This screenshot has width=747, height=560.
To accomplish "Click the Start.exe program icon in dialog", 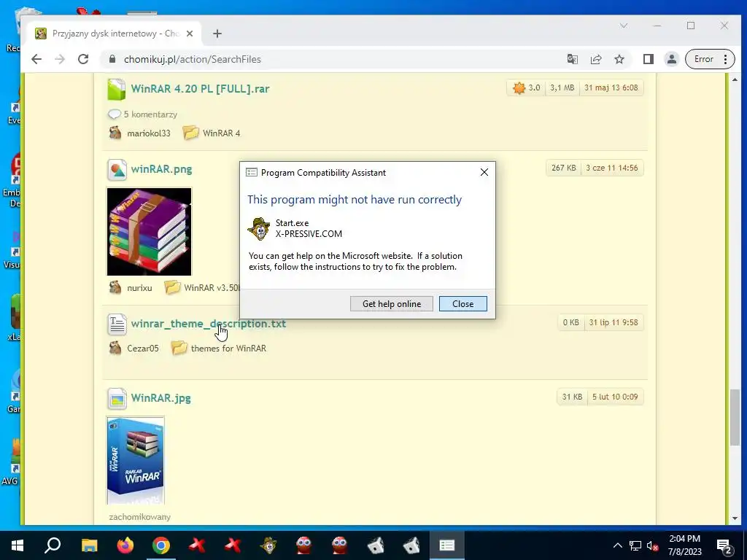I will [259, 228].
